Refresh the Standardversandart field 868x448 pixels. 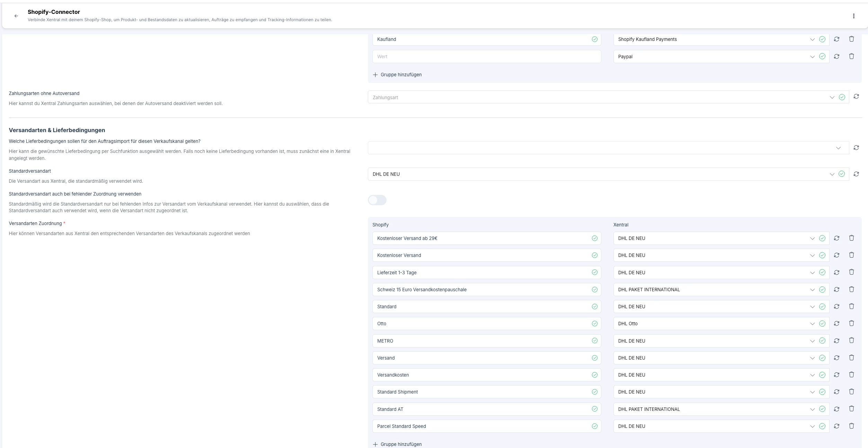point(856,174)
